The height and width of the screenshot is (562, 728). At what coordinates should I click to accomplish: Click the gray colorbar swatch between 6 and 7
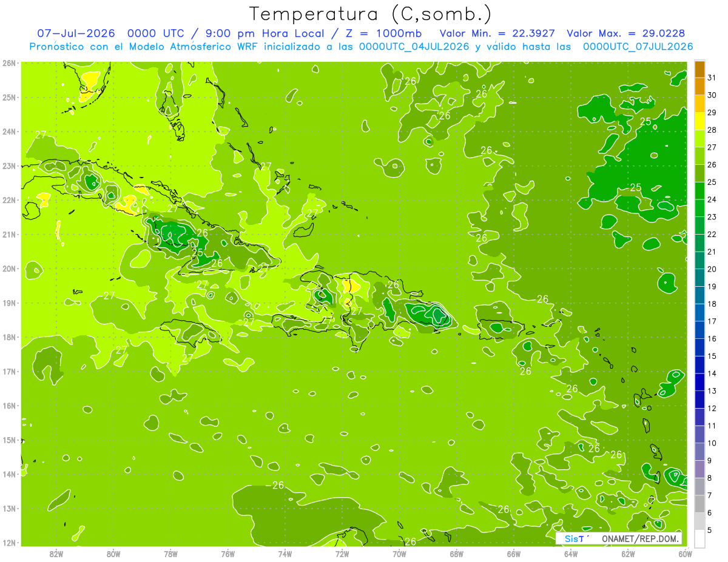699,504
